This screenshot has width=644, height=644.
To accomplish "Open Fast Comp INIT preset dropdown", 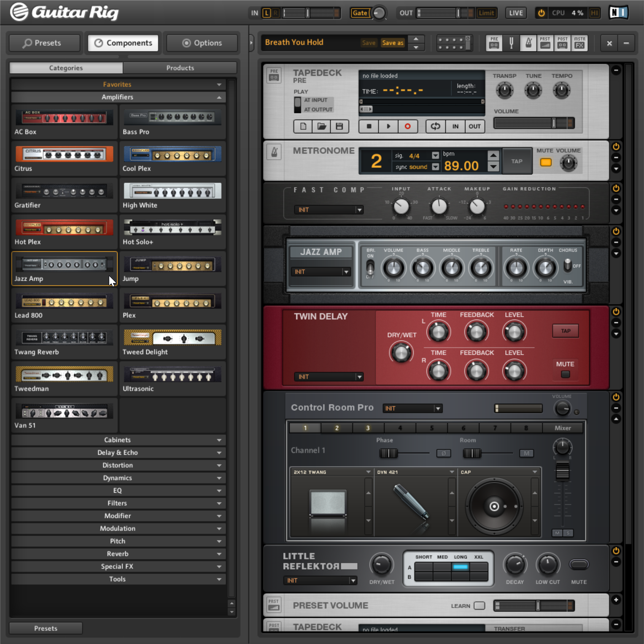I will pyautogui.click(x=329, y=210).
